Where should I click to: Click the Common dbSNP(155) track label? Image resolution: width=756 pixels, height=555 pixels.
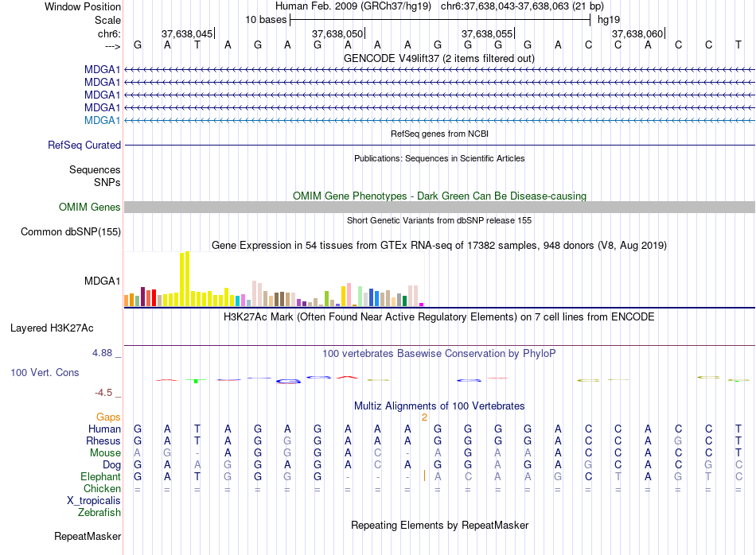coord(71,231)
